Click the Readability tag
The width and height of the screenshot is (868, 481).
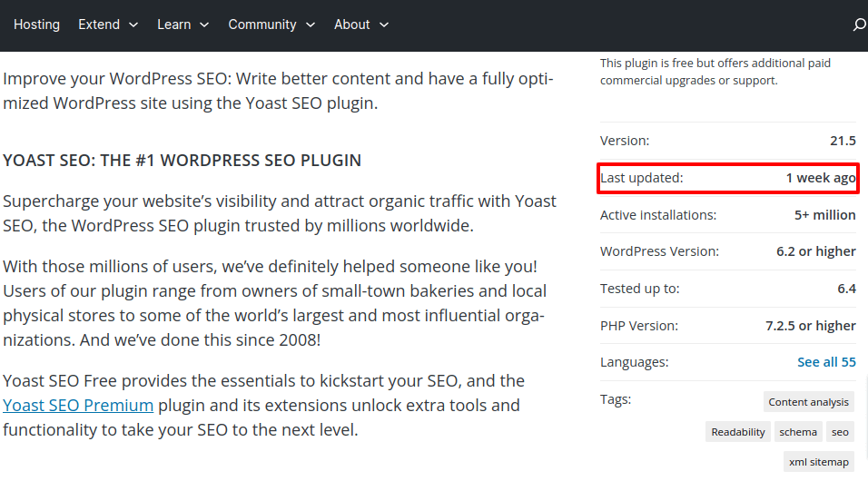point(737,432)
